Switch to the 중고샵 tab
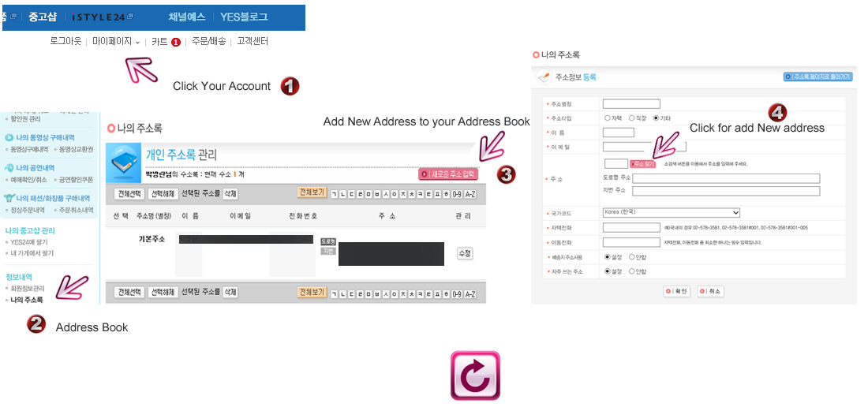Image resolution: width=868 pixels, height=407 pixels. tap(43, 17)
